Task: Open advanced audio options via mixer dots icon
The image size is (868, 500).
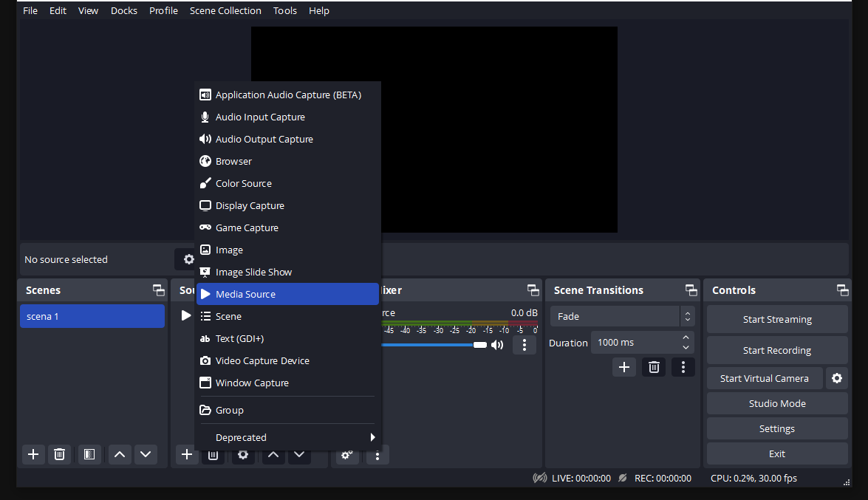Action: (524, 345)
